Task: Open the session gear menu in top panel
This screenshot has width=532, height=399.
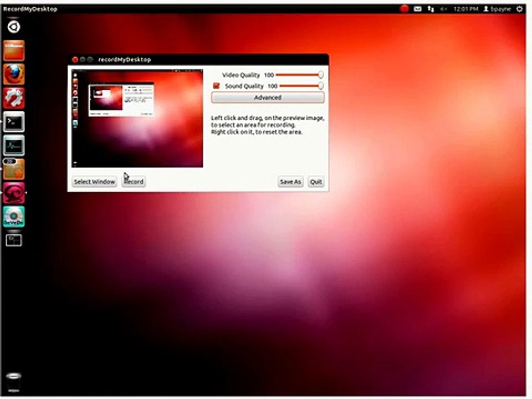Action: click(x=519, y=9)
